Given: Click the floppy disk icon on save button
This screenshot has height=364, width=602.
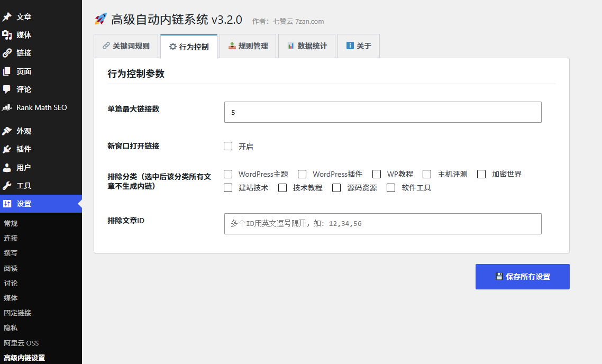Looking at the screenshot, I should click(x=499, y=276).
